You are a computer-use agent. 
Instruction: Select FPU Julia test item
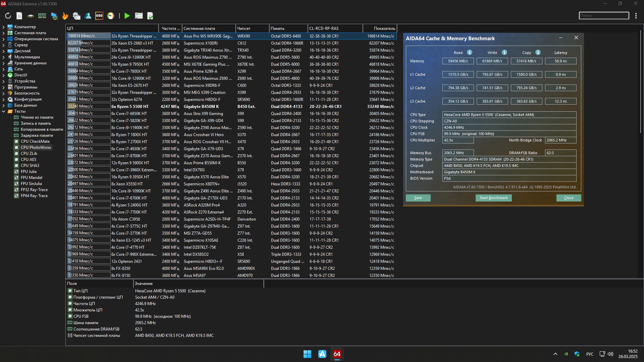(29, 172)
